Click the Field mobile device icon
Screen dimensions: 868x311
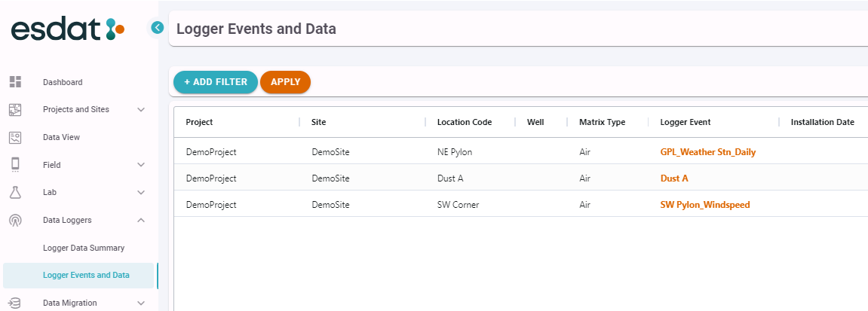pyautogui.click(x=16, y=165)
